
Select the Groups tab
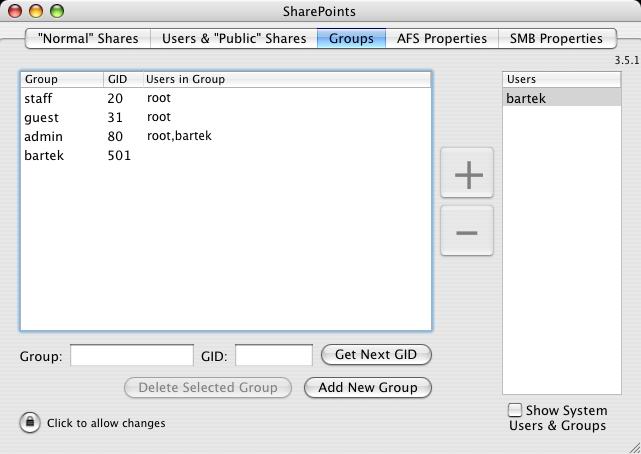tap(351, 39)
